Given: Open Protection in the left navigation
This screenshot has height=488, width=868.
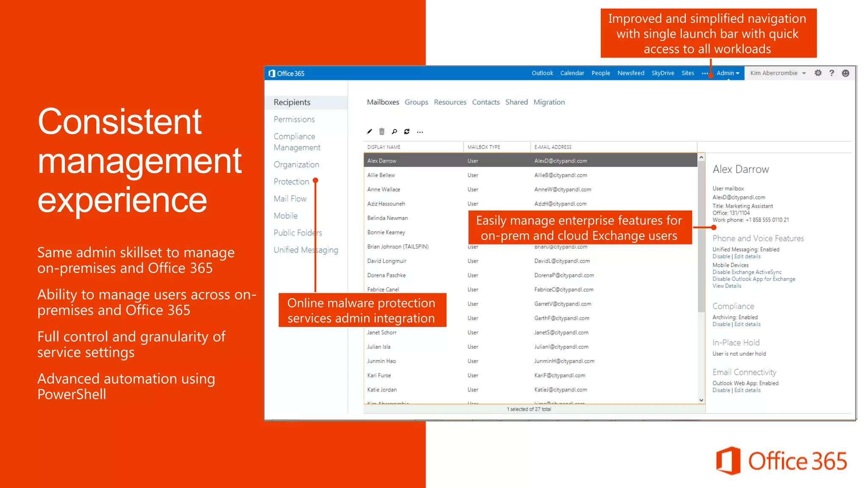Looking at the screenshot, I should click(291, 182).
